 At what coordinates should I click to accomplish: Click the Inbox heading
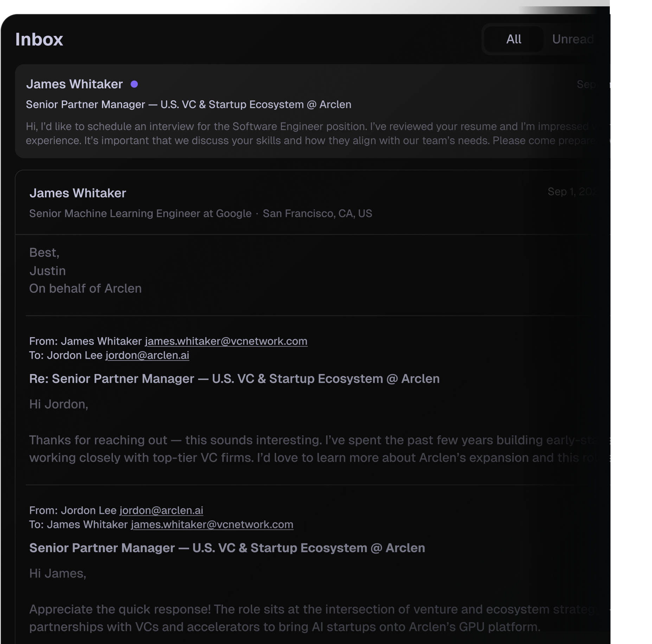(39, 39)
